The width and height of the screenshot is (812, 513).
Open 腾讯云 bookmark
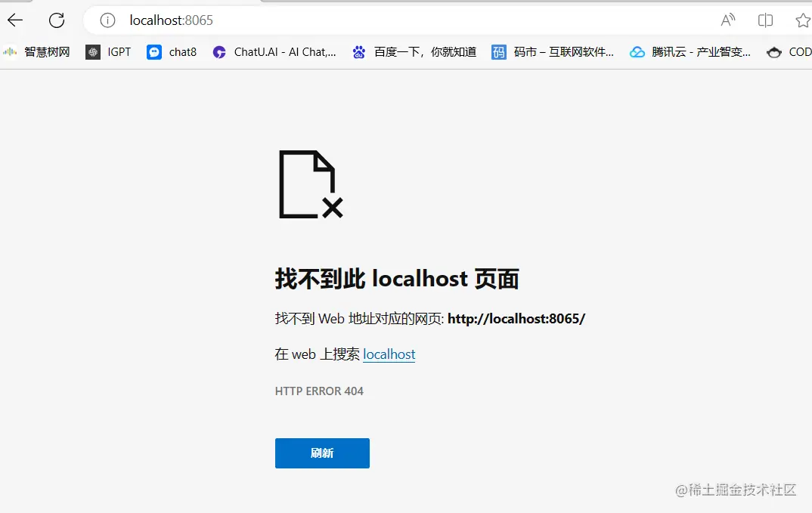[x=690, y=52]
